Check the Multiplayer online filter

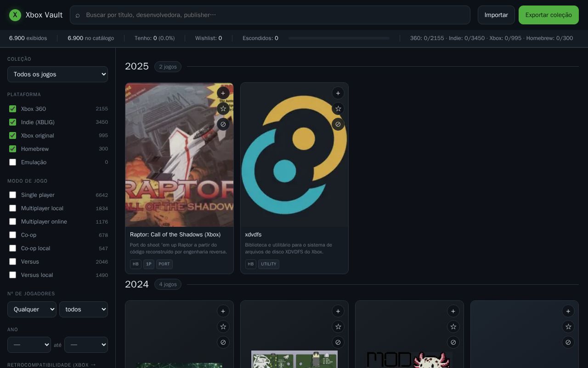[13, 222]
